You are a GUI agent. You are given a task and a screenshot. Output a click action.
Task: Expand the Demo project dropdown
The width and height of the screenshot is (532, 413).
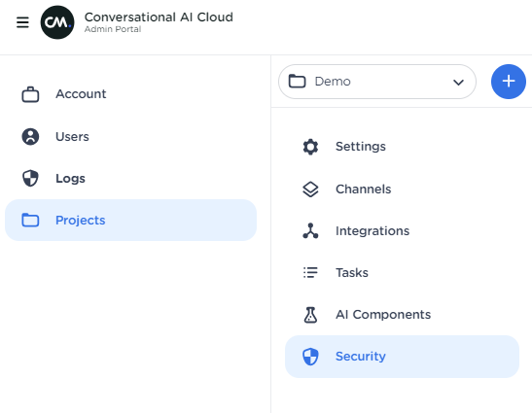(377, 82)
